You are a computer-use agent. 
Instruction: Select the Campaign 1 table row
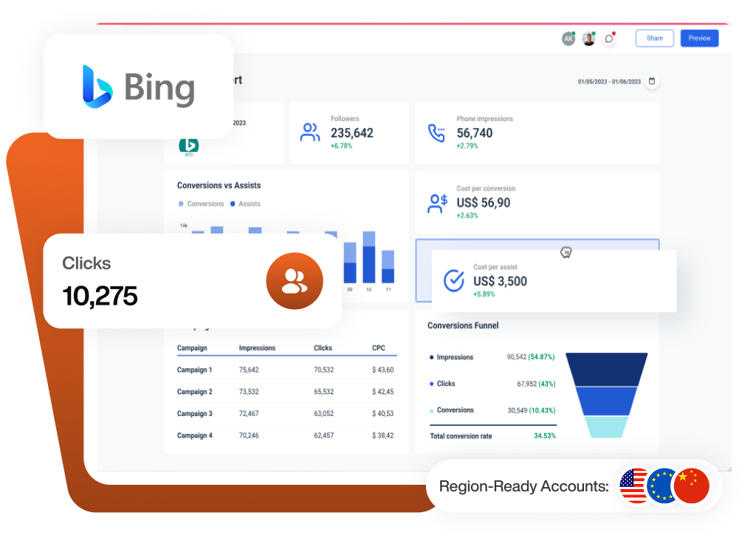286,370
